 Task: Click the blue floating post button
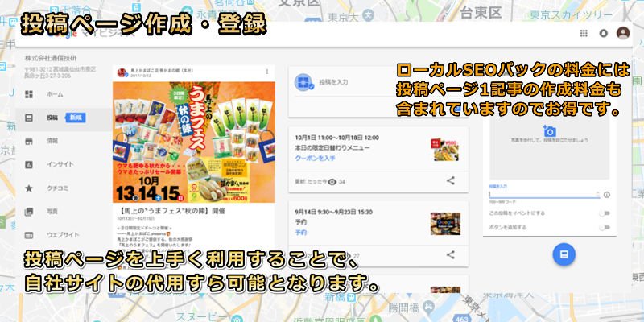point(564,254)
